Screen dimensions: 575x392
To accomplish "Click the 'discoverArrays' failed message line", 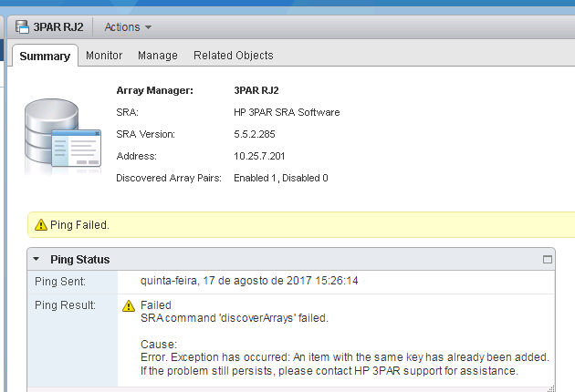I will [x=235, y=318].
